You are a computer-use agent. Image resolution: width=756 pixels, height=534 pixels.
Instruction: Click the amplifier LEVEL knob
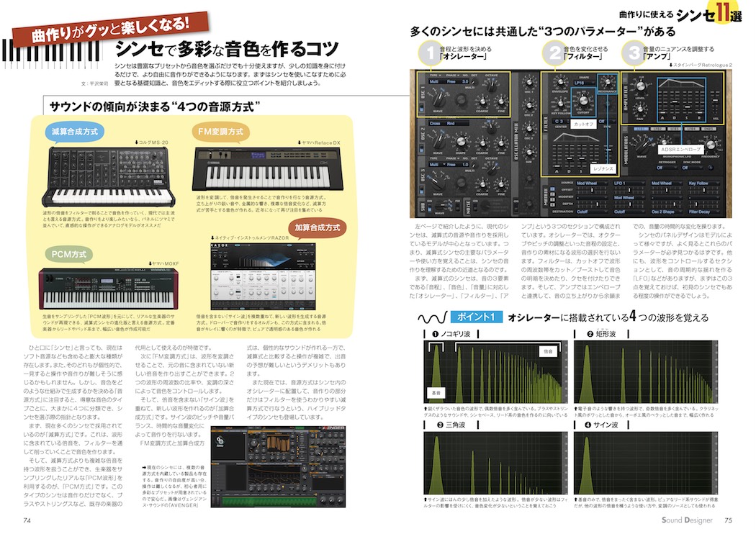click(x=640, y=87)
